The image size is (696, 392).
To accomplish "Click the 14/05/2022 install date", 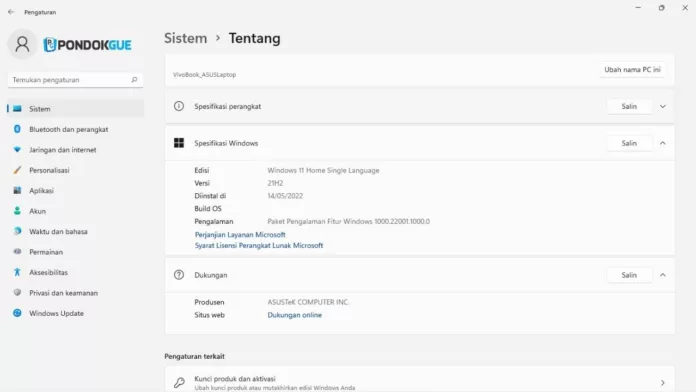I will click(x=285, y=196).
